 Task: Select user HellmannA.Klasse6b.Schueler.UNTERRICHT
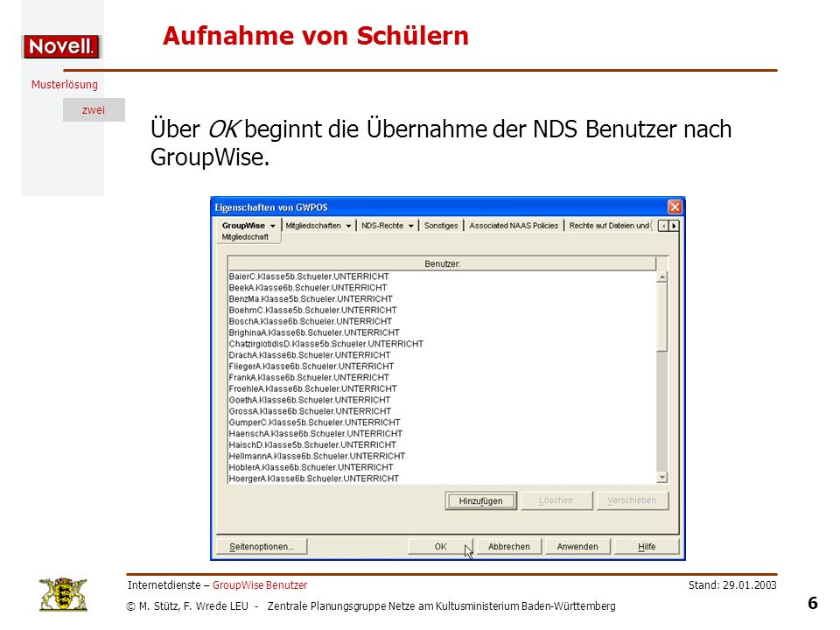pos(317,457)
